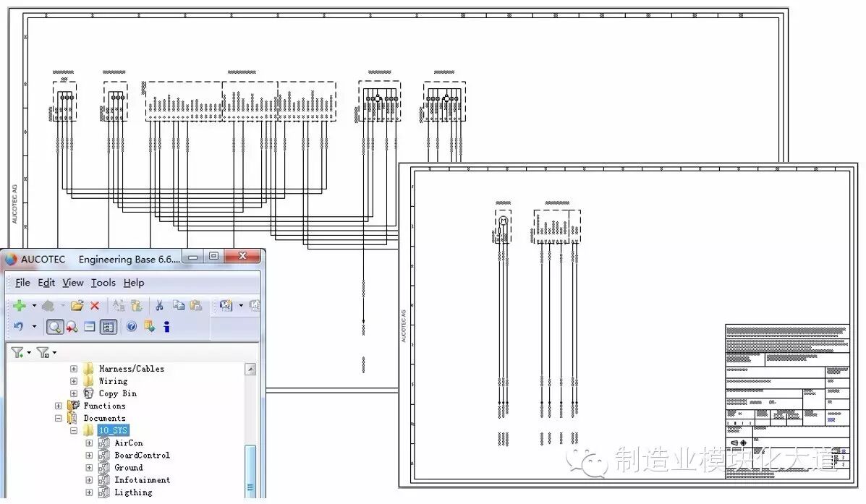Expand the Infotainment node
The width and height of the screenshot is (866, 504).
(89, 480)
